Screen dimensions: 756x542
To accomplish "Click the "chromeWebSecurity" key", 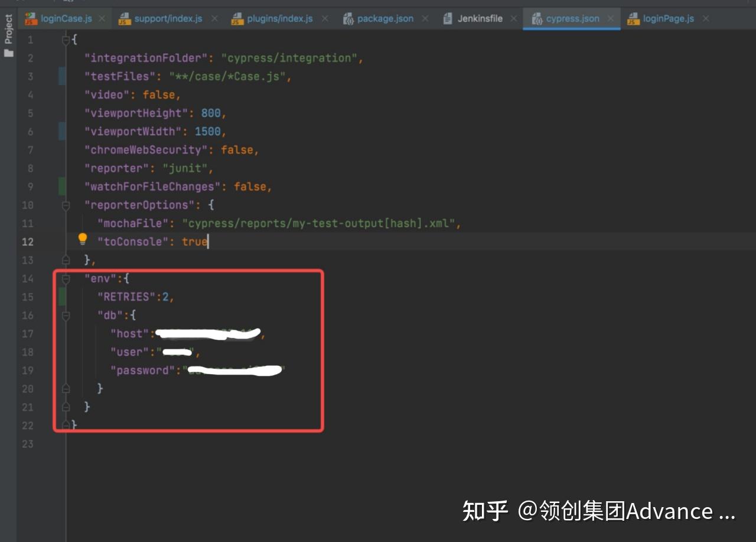I will [x=146, y=150].
